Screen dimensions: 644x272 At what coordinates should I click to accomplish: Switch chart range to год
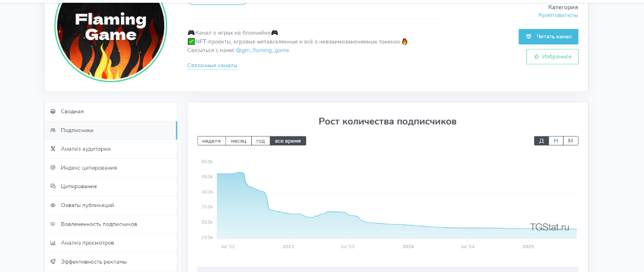pyautogui.click(x=260, y=141)
